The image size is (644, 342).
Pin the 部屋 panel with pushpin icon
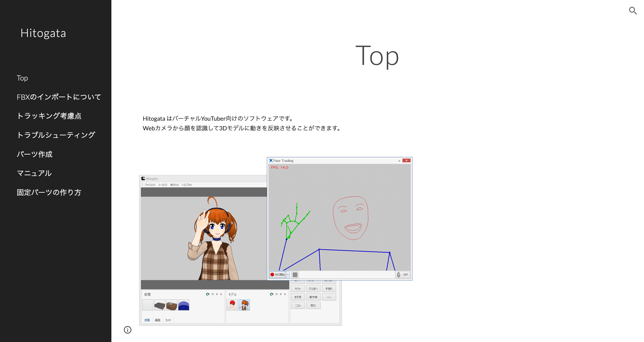(217, 294)
